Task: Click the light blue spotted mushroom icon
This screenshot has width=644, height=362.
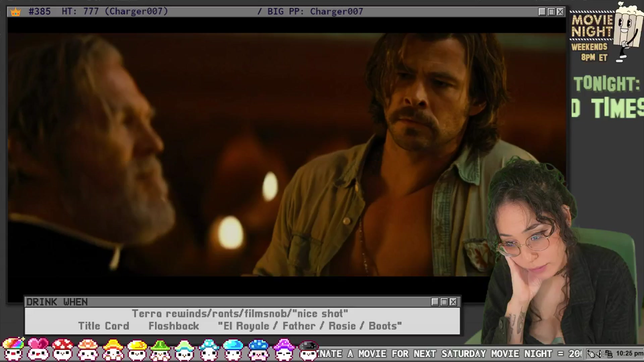Action: coord(209,349)
